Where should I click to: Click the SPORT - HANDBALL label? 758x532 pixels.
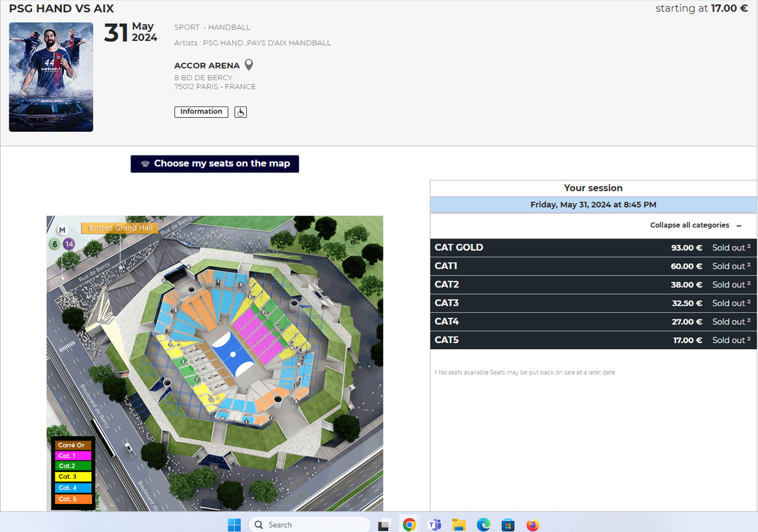click(x=212, y=27)
